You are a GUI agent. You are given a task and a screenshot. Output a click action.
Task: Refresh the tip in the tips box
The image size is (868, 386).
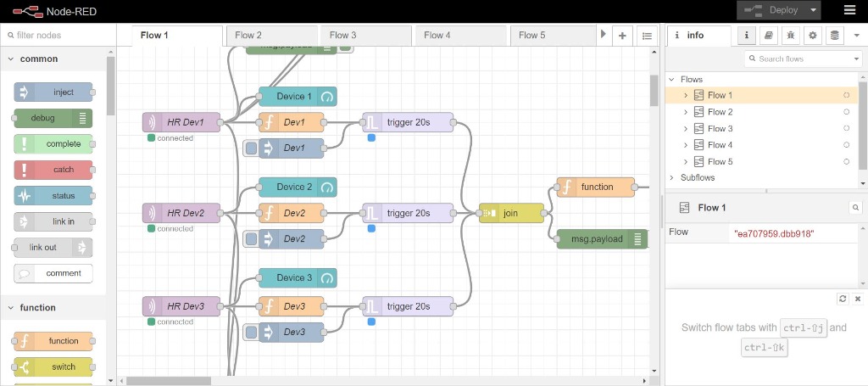coord(843,299)
